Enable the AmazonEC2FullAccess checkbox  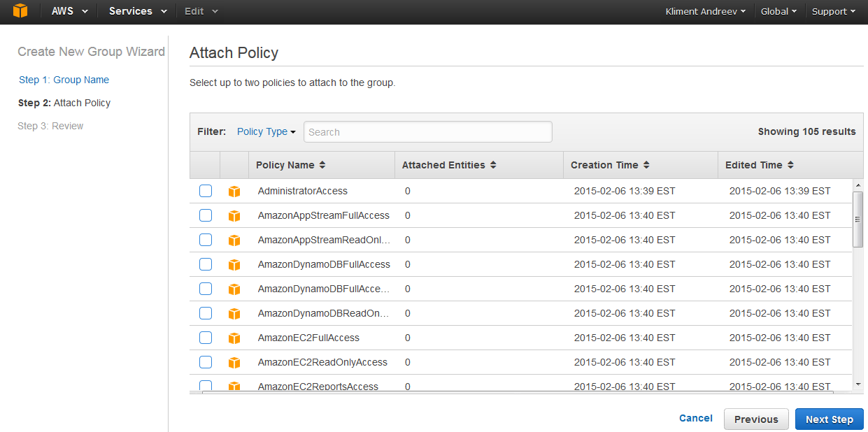(x=206, y=338)
